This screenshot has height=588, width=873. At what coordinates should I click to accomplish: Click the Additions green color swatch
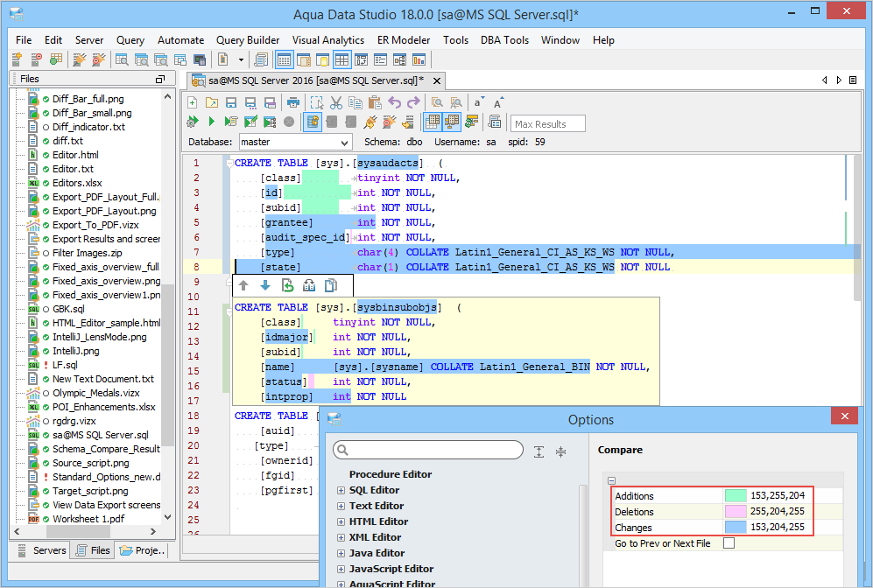[x=734, y=496]
